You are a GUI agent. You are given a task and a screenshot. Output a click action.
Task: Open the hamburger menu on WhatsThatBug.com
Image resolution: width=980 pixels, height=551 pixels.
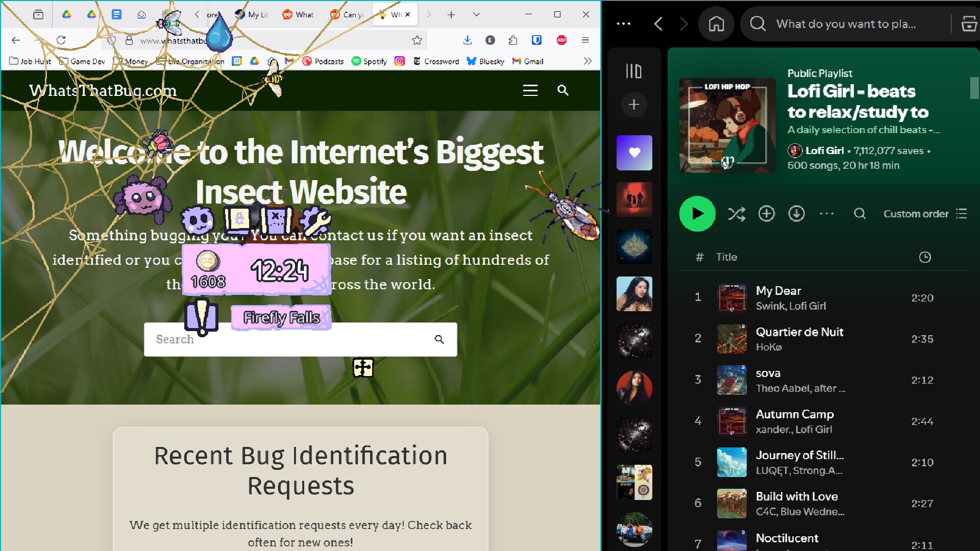point(530,90)
